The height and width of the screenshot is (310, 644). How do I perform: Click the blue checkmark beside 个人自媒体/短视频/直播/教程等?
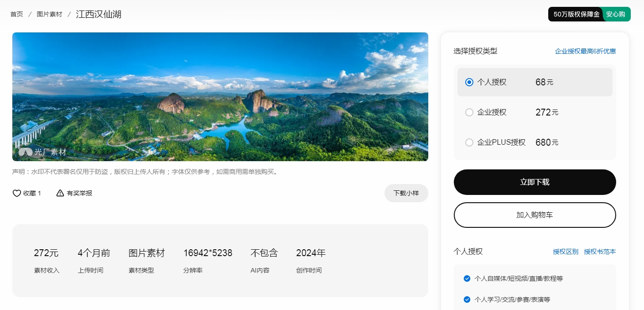[x=467, y=278]
